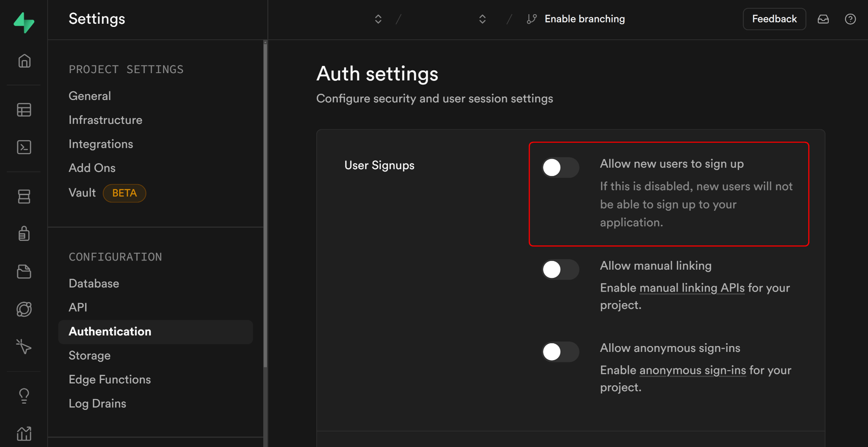The image size is (868, 447).
Task: Open Integrations settings
Action: pos(101,144)
